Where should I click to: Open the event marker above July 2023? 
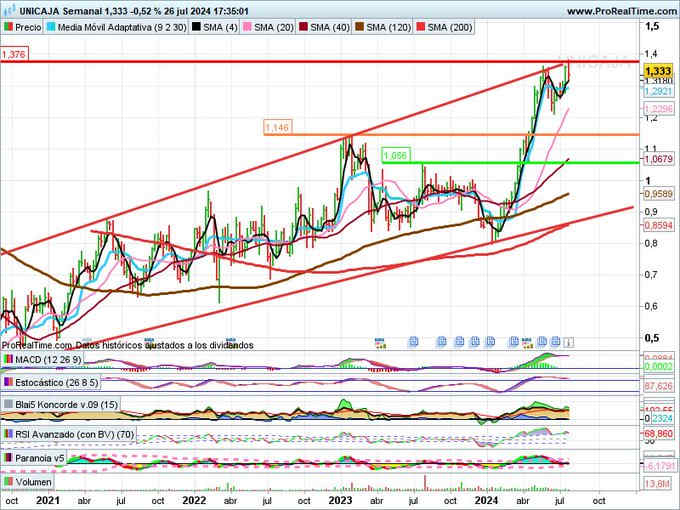coord(413,342)
